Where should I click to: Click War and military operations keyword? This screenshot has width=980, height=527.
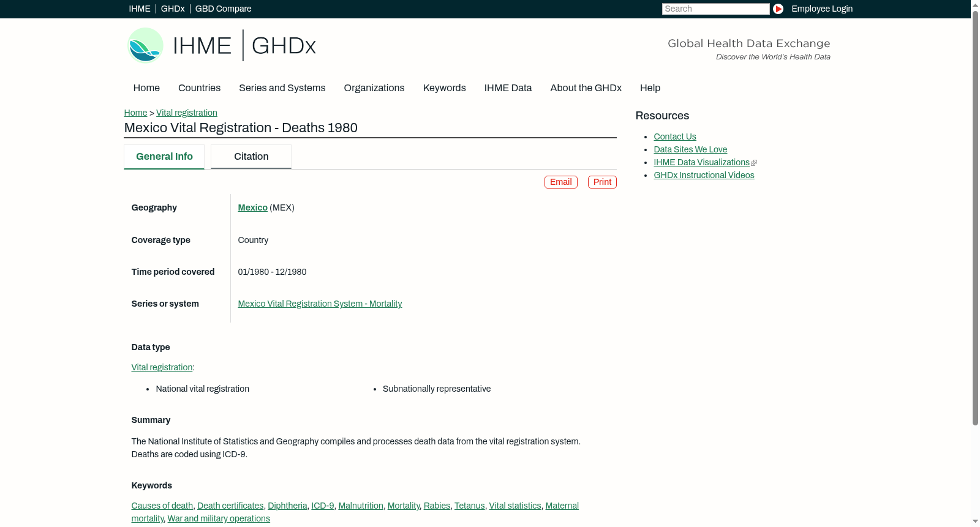click(x=219, y=518)
